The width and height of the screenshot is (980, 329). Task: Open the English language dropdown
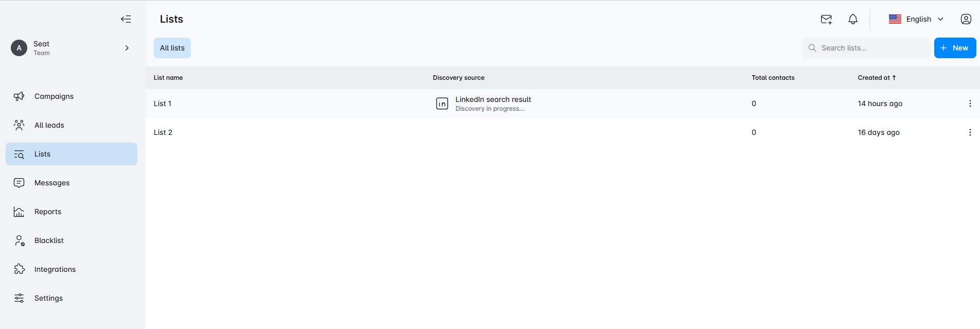917,19
